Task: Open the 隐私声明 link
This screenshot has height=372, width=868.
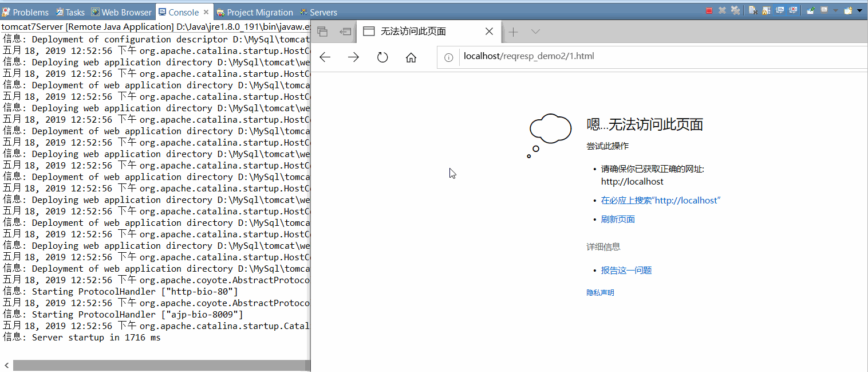Action: click(x=599, y=292)
